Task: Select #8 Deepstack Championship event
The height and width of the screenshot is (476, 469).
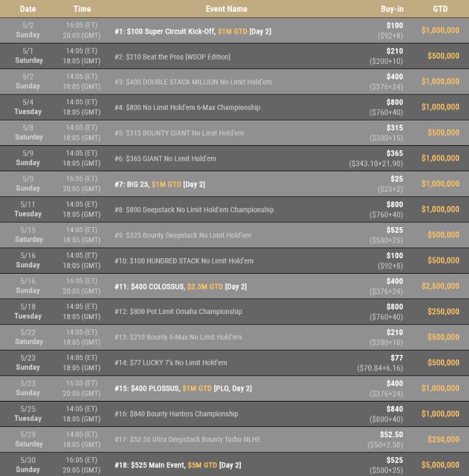Action: point(194,210)
